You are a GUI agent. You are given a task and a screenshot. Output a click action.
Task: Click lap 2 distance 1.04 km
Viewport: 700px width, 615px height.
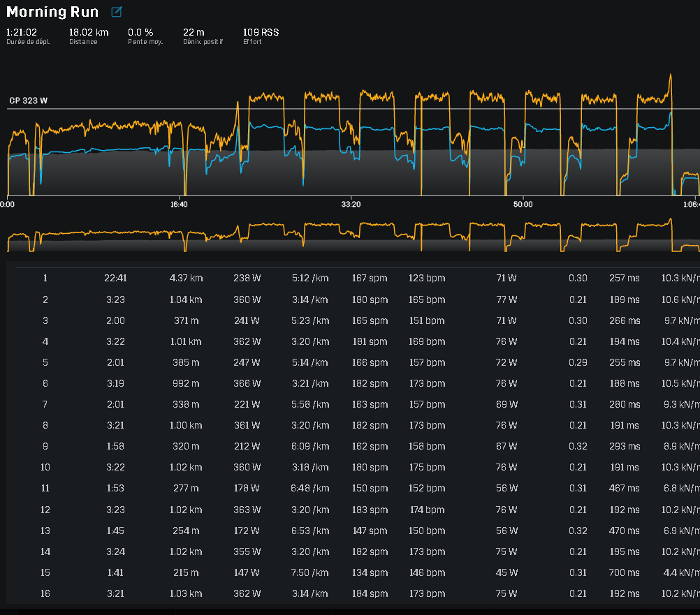click(x=186, y=299)
